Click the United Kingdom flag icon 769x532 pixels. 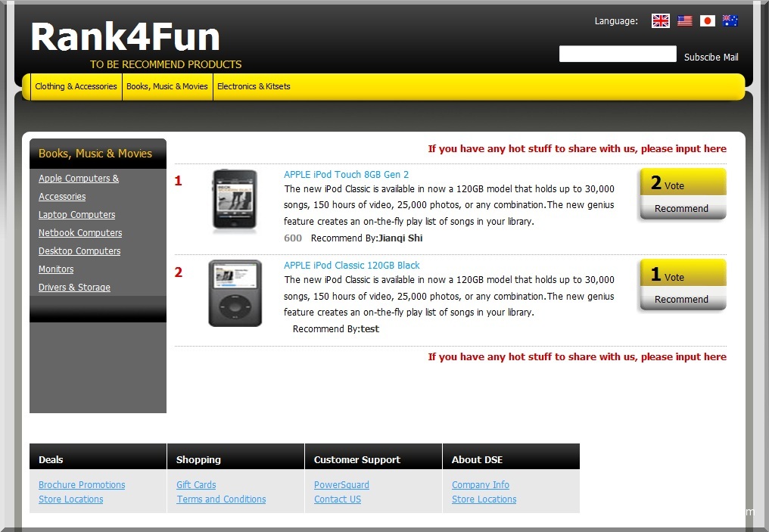[660, 21]
